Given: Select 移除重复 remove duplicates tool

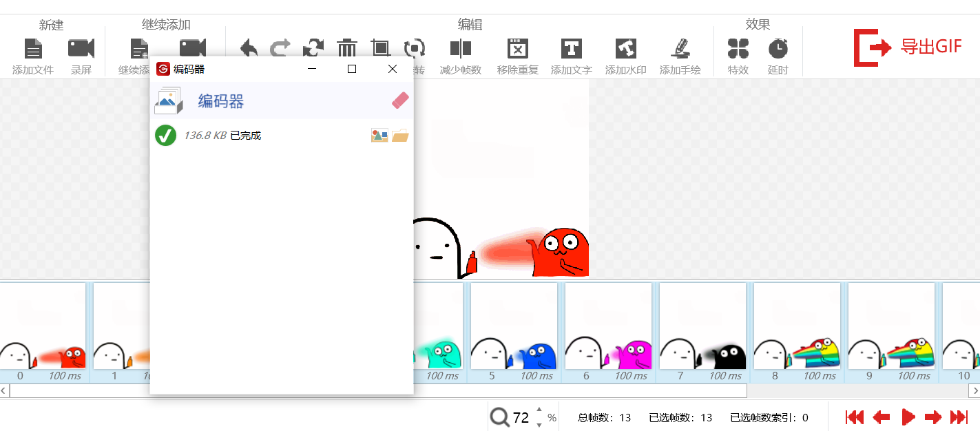Looking at the screenshot, I should pos(517,49).
